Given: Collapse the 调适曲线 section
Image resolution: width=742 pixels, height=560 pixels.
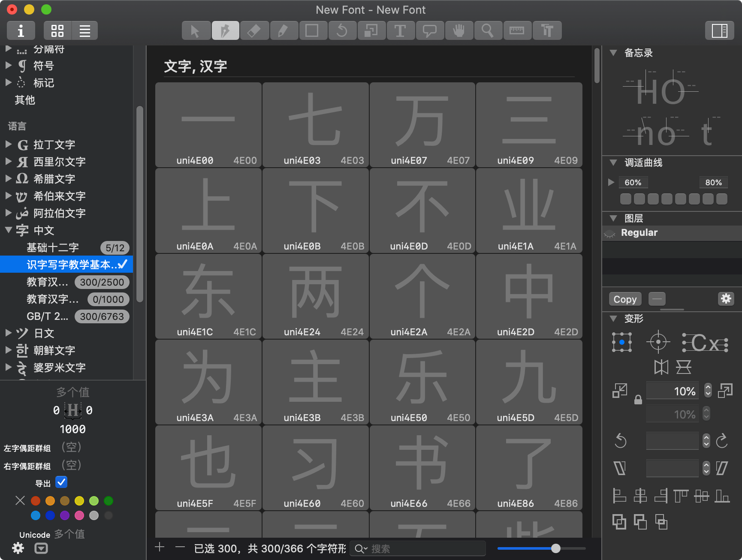Looking at the screenshot, I should (613, 163).
